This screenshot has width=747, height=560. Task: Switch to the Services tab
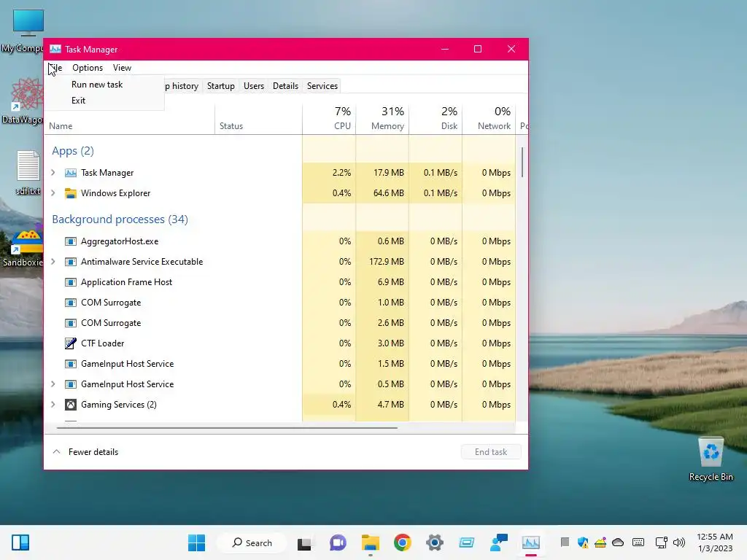(322, 86)
